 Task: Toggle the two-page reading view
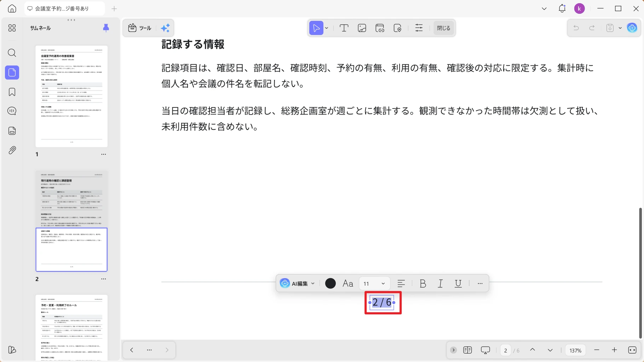467,350
